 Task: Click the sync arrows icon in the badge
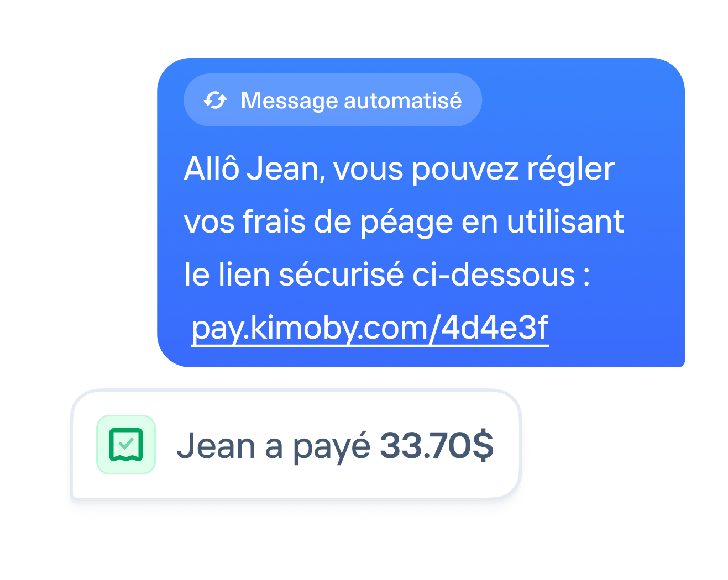pos(215,100)
